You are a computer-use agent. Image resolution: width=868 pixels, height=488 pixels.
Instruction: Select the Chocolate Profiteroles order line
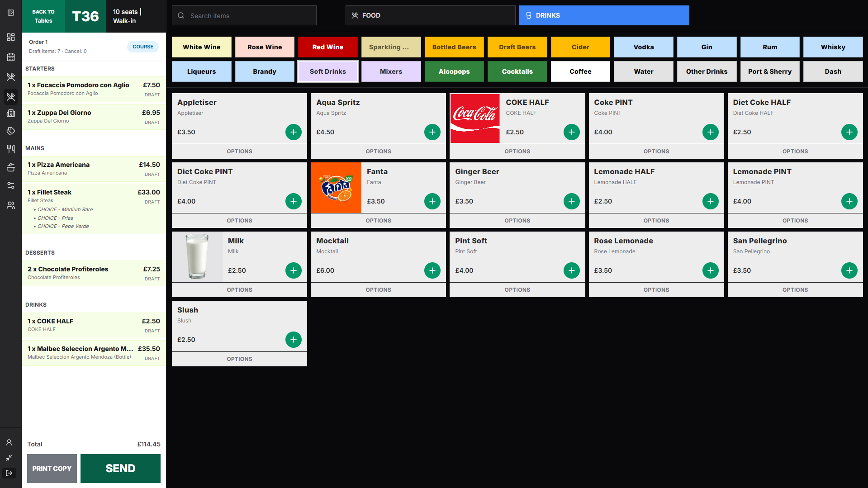pyautogui.click(x=94, y=273)
